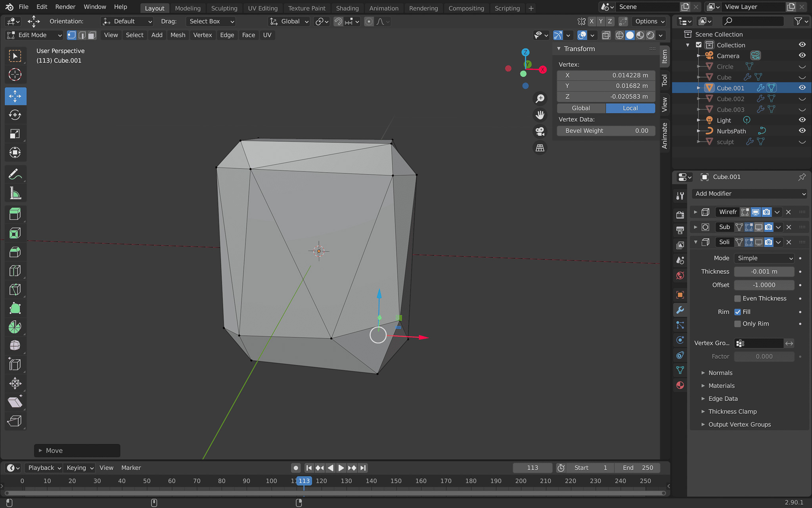Select the Poly Build tool
Screen dimensions: 812x508
click(x=15, y=308)
